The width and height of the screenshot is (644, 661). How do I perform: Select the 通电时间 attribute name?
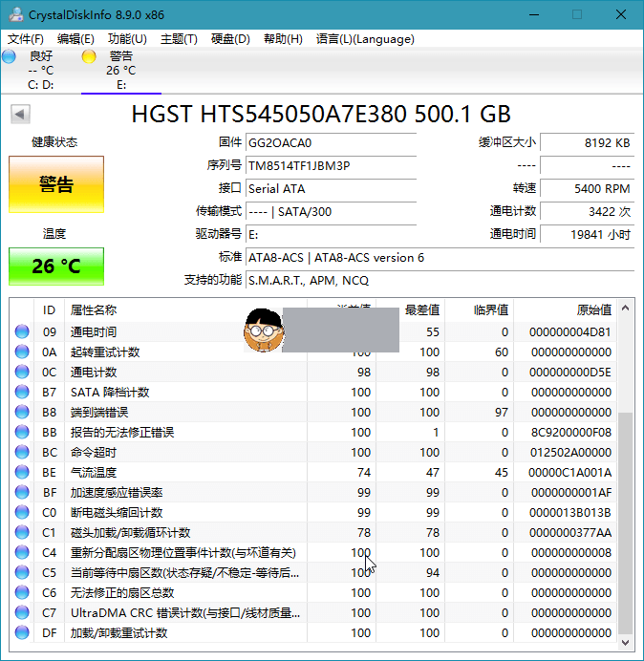coord(94,331)
